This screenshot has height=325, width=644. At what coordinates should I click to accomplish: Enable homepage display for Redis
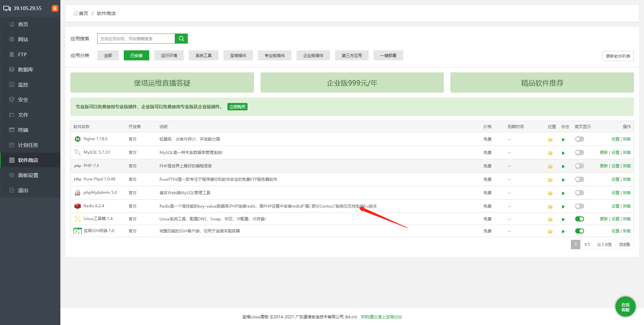click(x=579, y=206)
